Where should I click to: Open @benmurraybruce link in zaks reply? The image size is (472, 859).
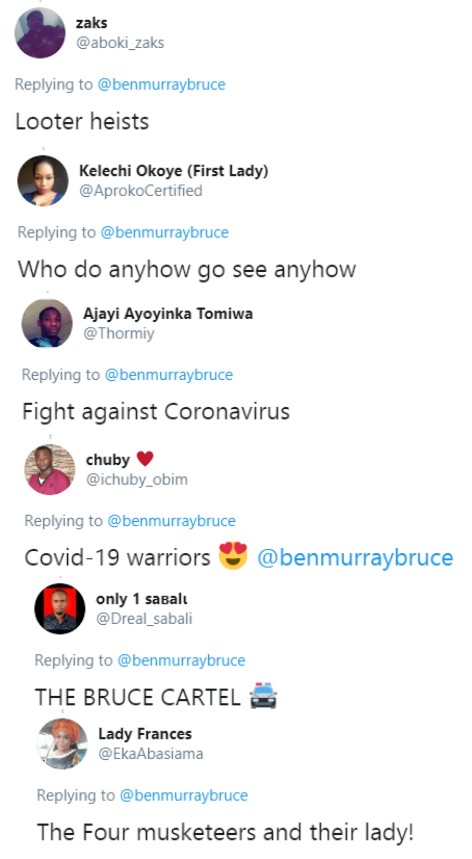[161, 84]
